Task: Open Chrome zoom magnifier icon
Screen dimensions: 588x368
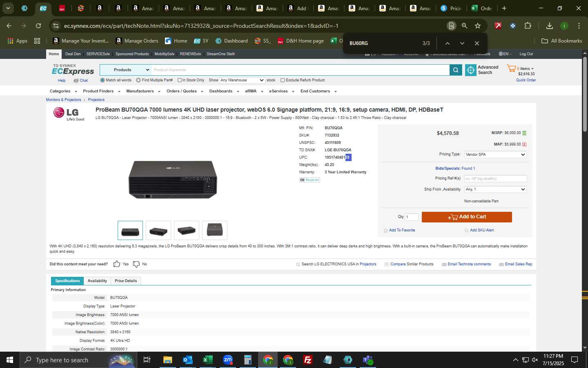Action: pyautogui.click(x=464, y=26)
